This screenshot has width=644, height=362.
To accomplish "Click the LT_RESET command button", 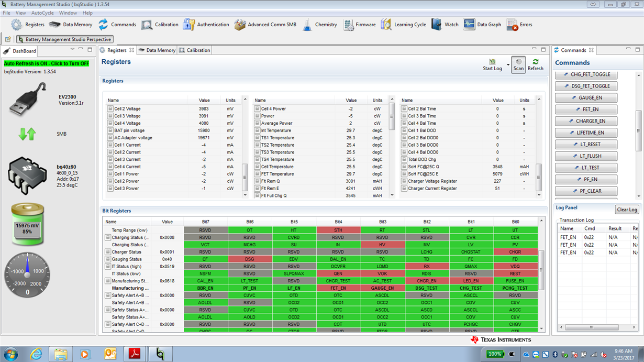I will pyautogui.click(x=586, y=144).
